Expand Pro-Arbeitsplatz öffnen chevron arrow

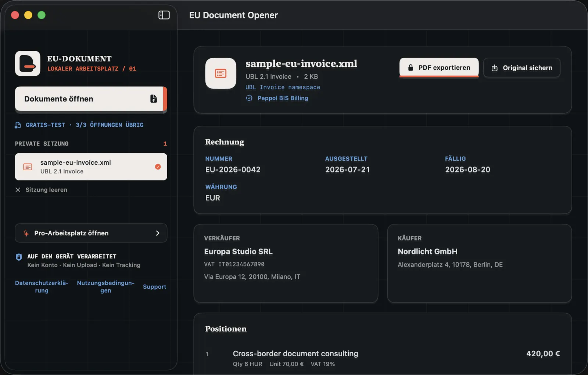pos(158,233)
